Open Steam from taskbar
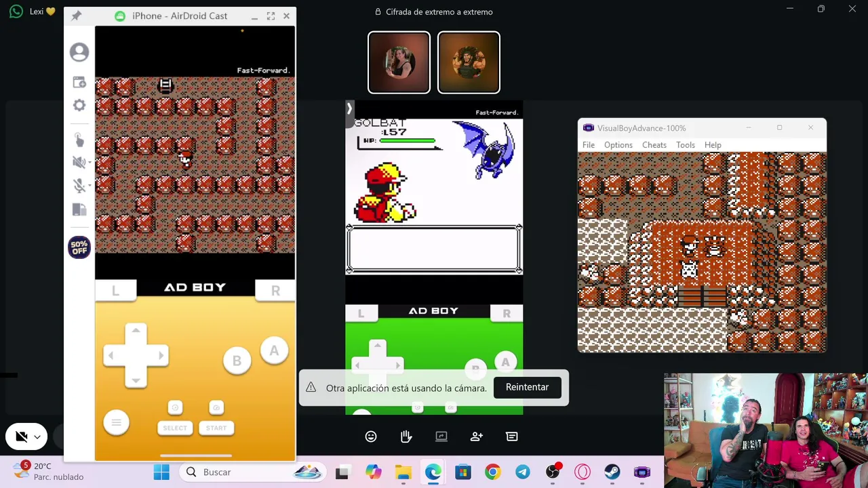The width and height of the screenshot is (868, 488). pyautogui.click(x=612, y=472)
